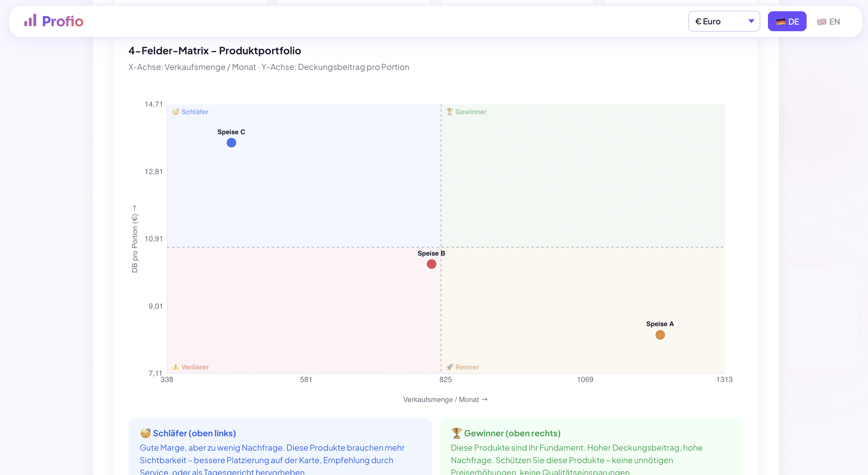The image size is (868, 475).
Task: Click the rocket icon in Renner quadrant
Action: point(450,367)
